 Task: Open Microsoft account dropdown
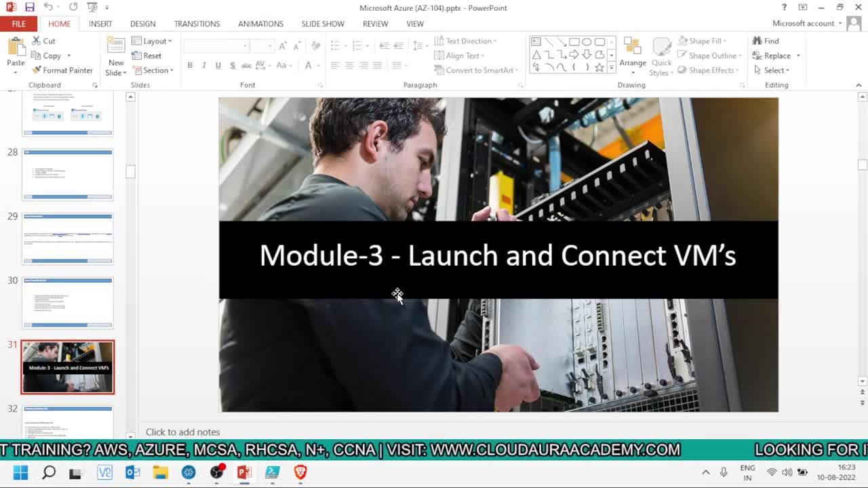807,23
